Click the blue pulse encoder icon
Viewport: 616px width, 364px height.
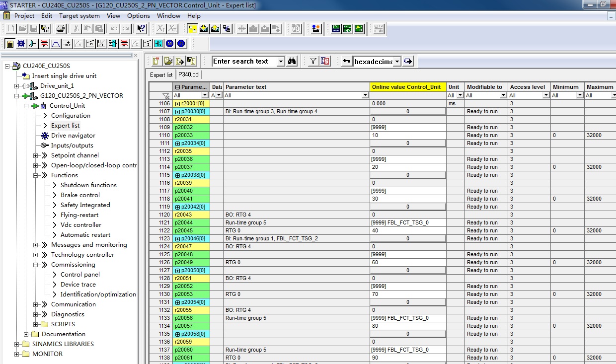pos(181,44)
